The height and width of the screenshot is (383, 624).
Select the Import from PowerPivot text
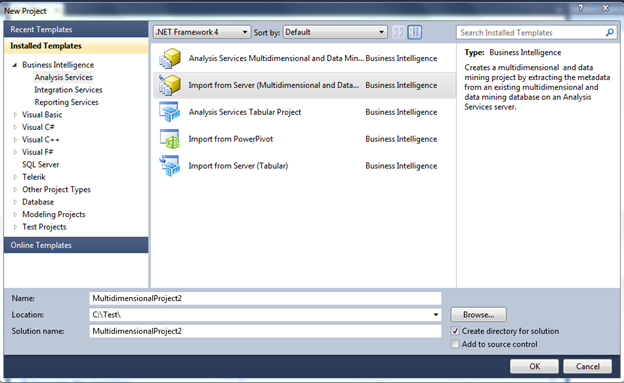tap(230, 139)
